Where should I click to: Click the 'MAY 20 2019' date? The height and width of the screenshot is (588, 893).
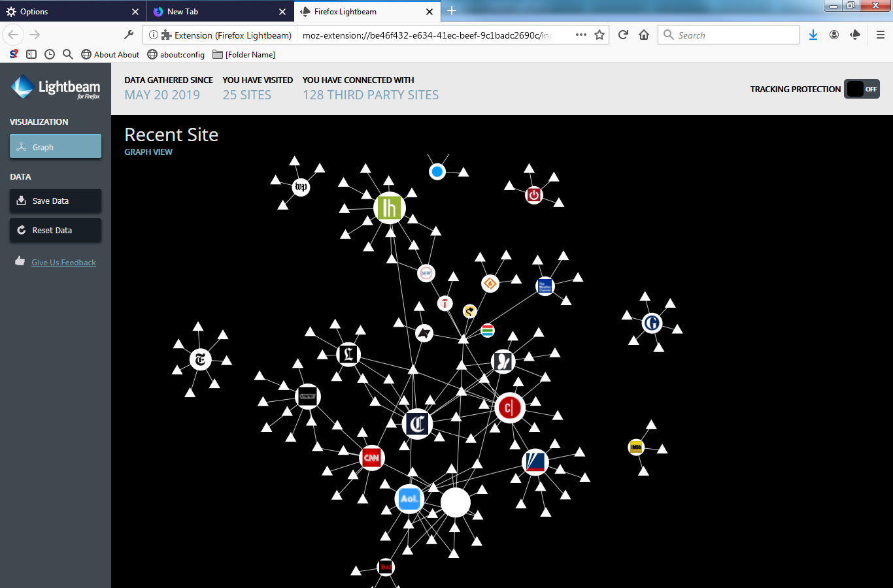(162, 95)
